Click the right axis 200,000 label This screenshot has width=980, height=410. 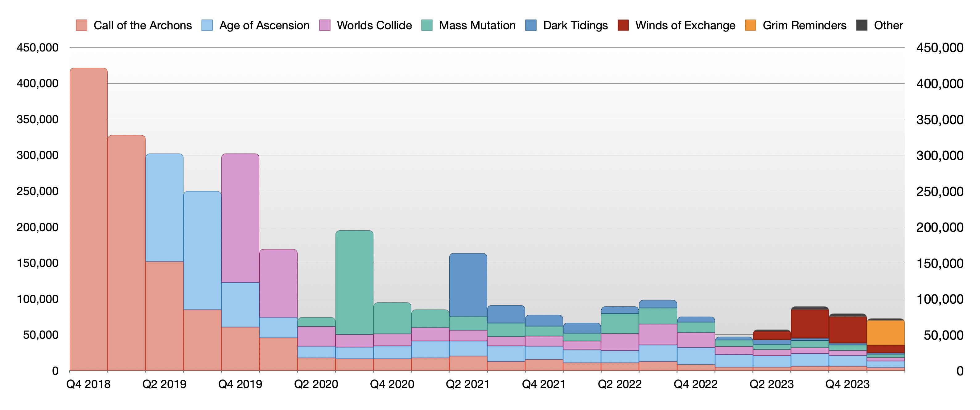point(940,228)
